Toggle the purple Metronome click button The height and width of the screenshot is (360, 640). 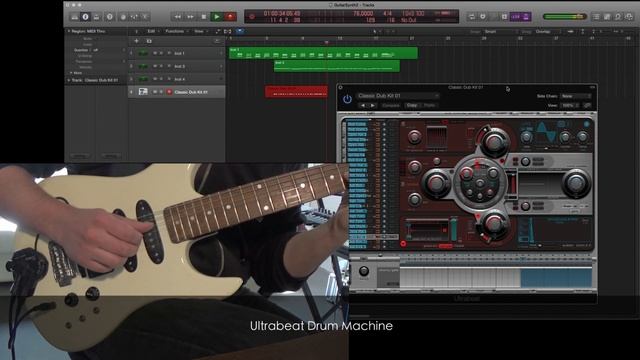(x=526, y=17)
